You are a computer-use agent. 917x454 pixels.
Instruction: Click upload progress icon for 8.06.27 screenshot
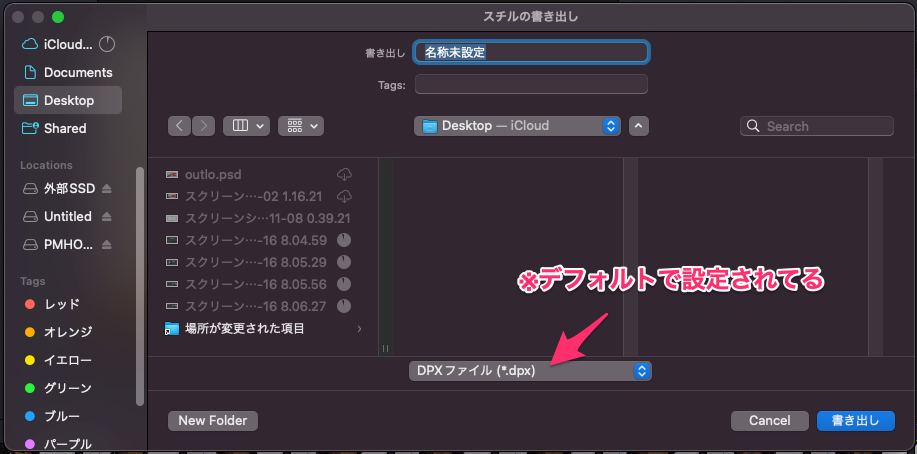(344, 305)
